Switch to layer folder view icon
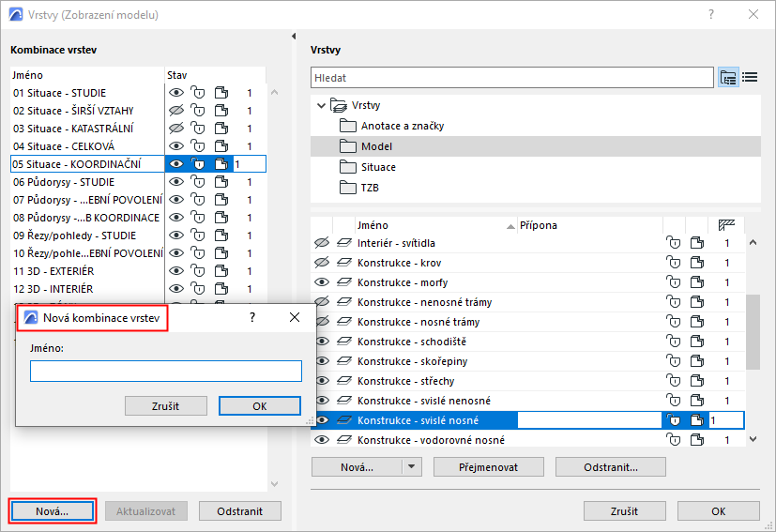Image resolution: width=776 pixels, height=532 pixels. pos(729,78)
